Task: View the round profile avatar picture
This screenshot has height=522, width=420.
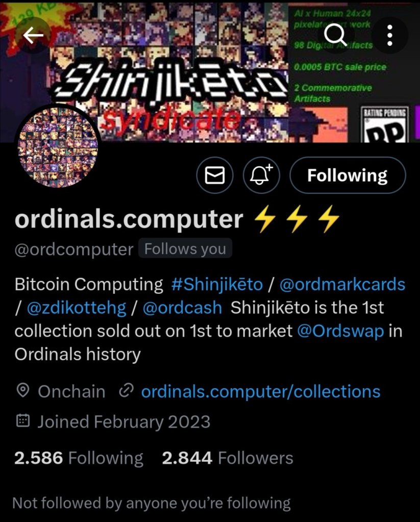Action: coord(58,146)
